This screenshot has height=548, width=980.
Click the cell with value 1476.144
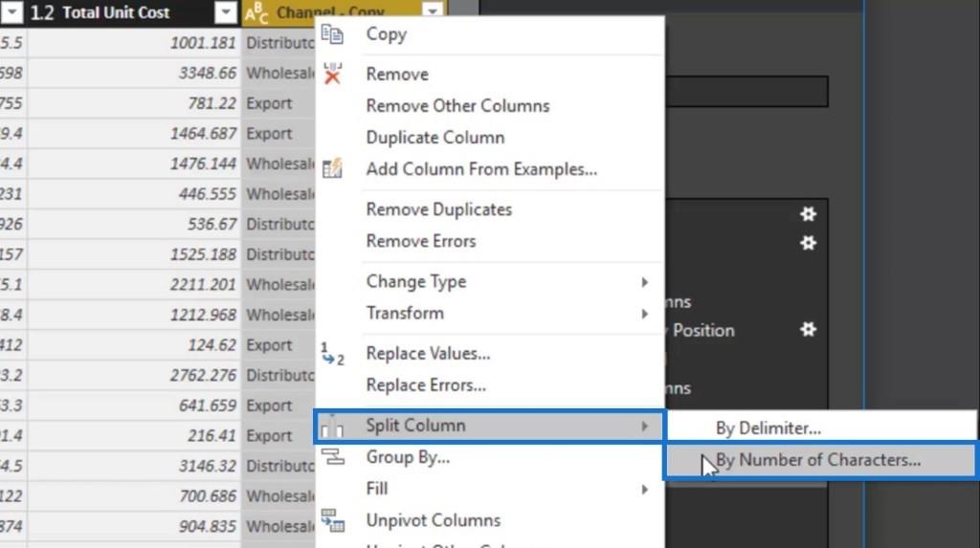(133, 164)
